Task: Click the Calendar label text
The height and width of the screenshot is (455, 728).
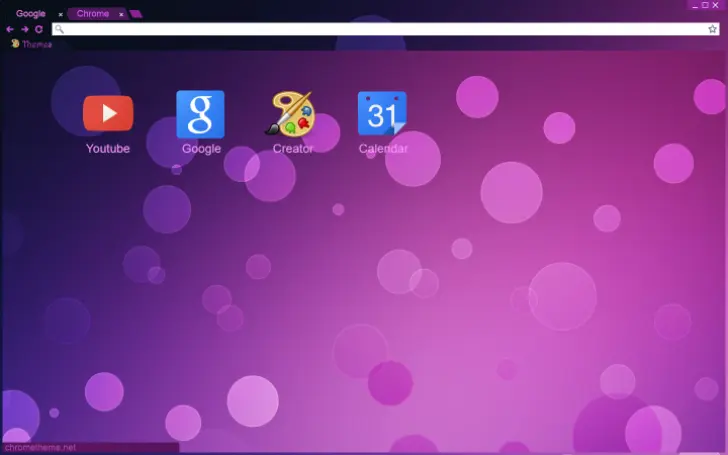Action: click(383, 149)
